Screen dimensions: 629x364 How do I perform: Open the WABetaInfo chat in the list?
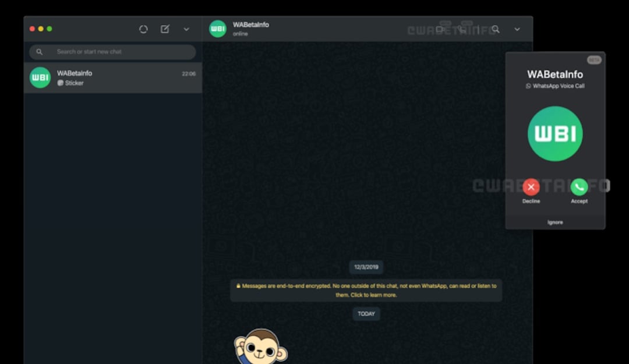[x=113, y=78]
